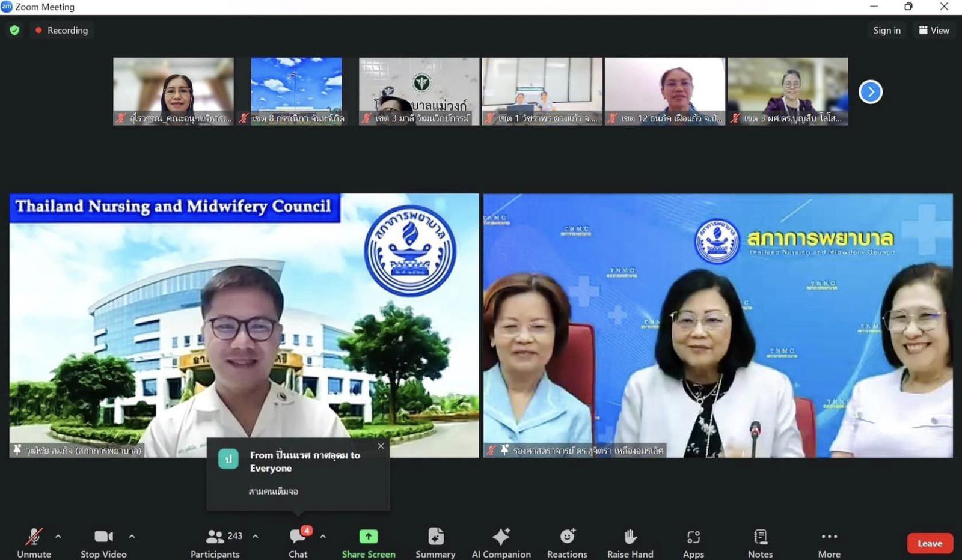
Task: Expand audio options arrow beside Unmute
Action: coord(58,536)
